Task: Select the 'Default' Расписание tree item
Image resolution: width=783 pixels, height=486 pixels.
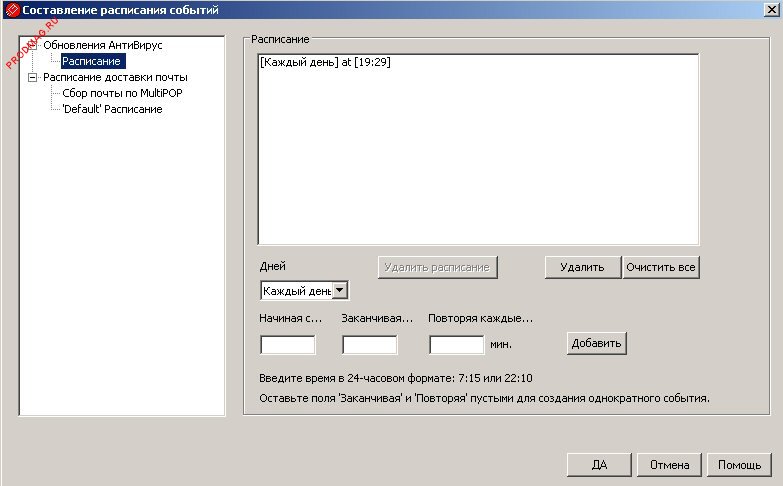Action: tap(112, 109)
